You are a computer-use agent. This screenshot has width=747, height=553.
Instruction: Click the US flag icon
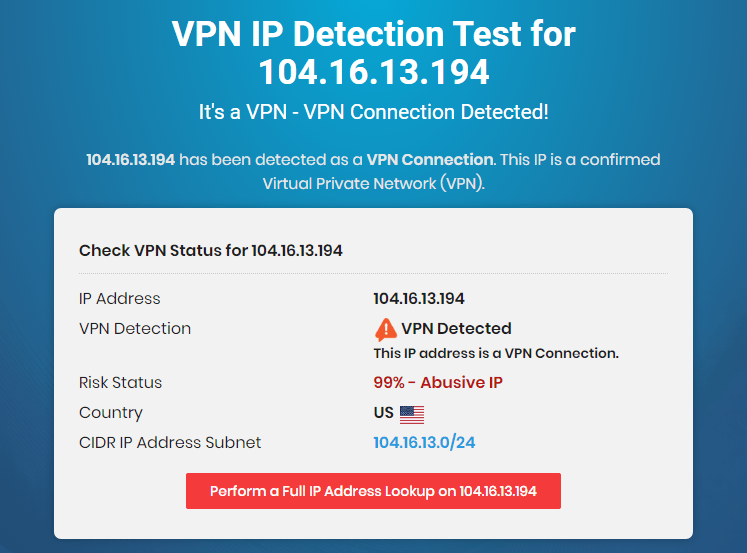tap(412, 414)
